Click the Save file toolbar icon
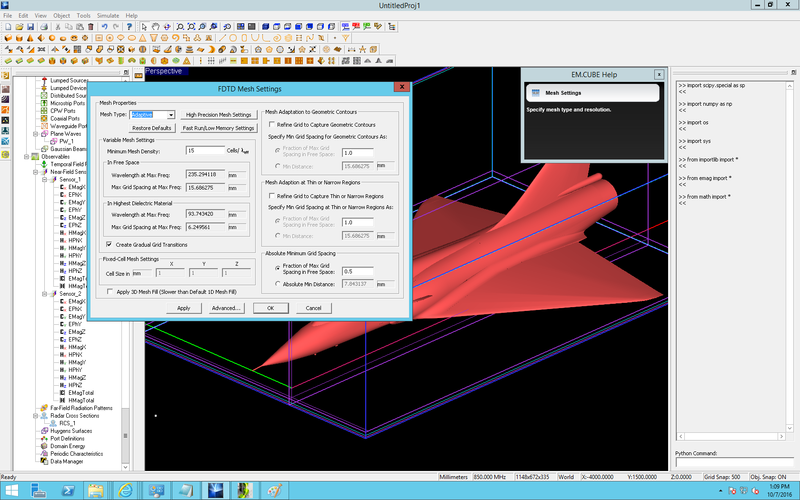The image size is (800, 500). [32, 27]
